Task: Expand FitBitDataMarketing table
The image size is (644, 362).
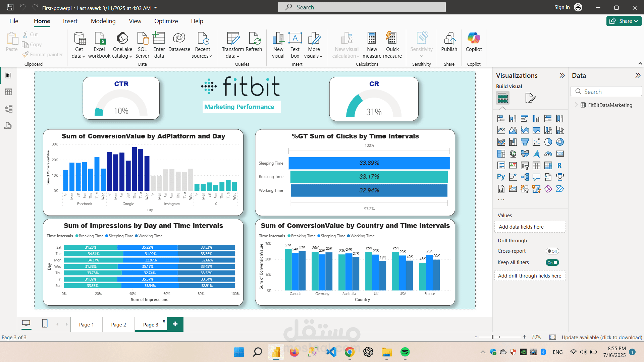Action: coord(576,105)
